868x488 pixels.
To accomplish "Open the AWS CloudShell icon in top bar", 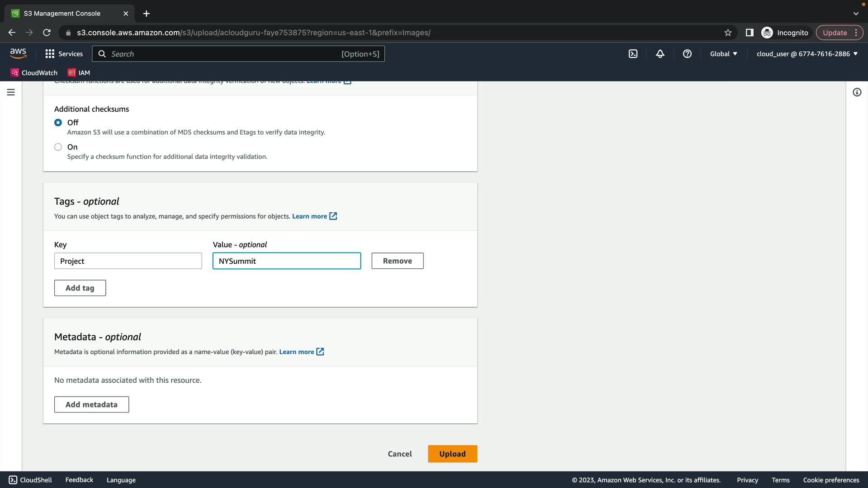I will pos(633,54).
